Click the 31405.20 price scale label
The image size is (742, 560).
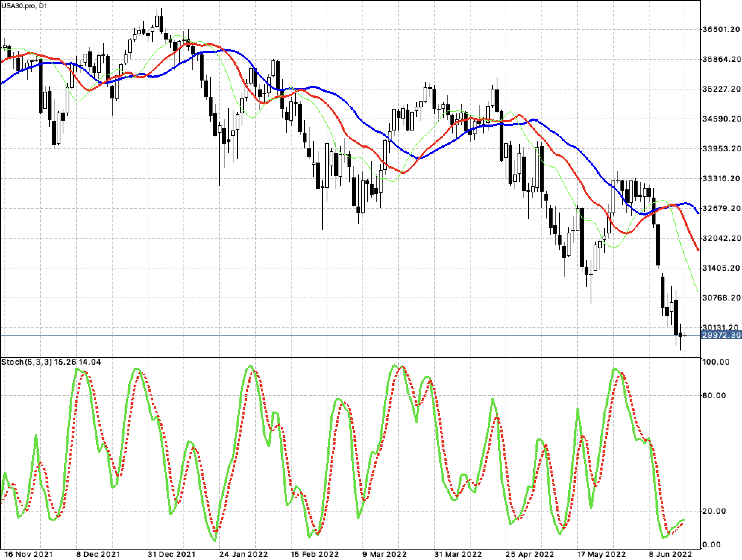[721, 268]
